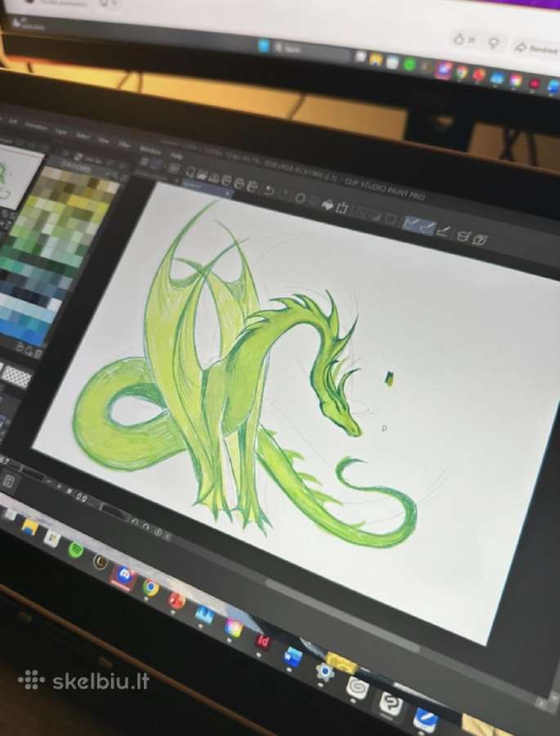This screenshot has width=560, height=736.
Task: Click the Share button on upper monitor window
Action: [537, 47]
